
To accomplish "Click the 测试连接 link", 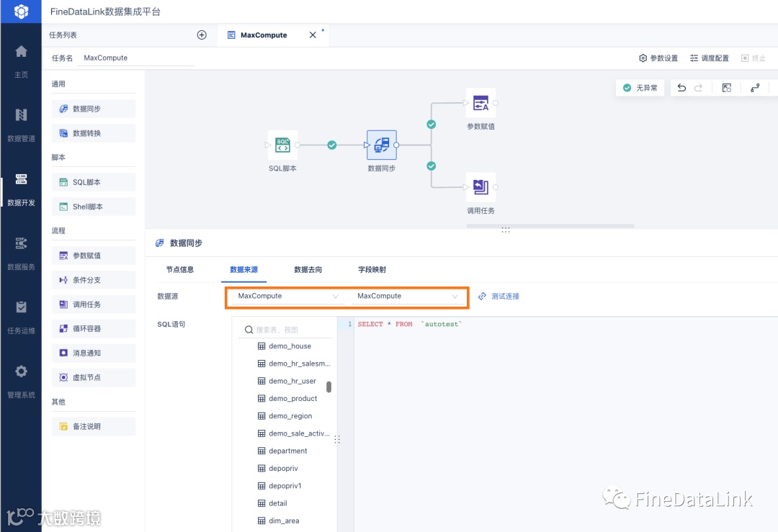I will point(498,296).
